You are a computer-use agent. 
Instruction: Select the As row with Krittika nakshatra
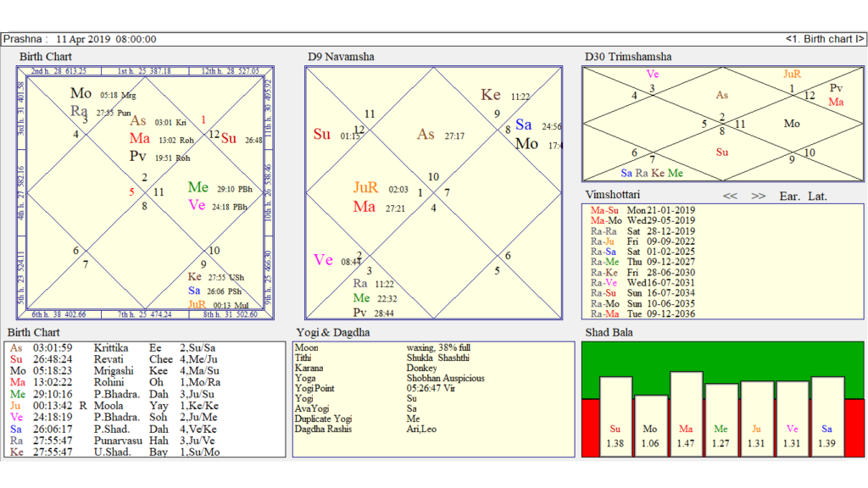(x=113, y=348)
